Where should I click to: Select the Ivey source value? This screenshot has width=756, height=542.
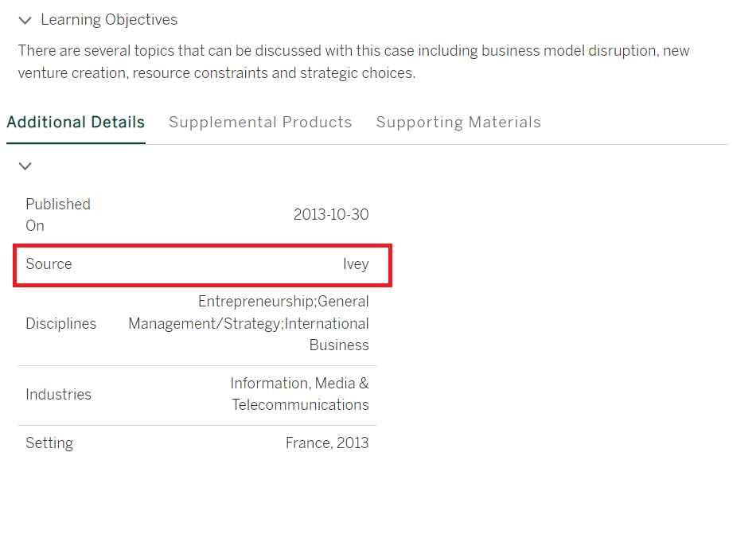(x=356, y=264)
